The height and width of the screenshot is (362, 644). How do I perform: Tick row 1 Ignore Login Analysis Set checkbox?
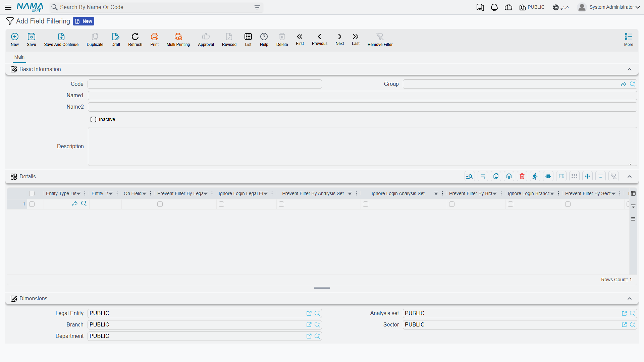(366, 204)
